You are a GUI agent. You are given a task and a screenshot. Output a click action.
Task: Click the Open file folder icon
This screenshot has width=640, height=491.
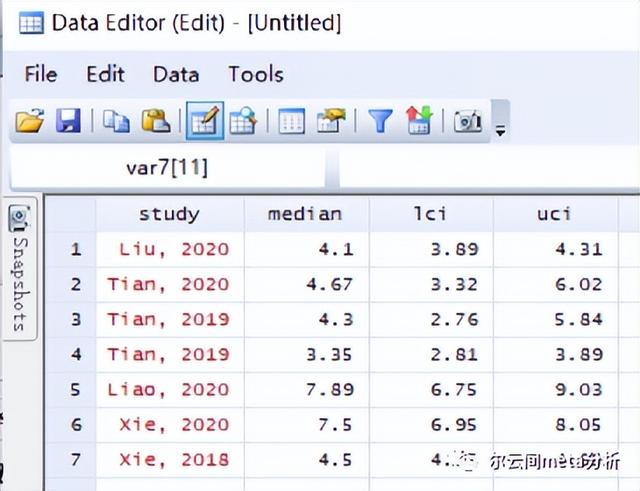[30, 122]
